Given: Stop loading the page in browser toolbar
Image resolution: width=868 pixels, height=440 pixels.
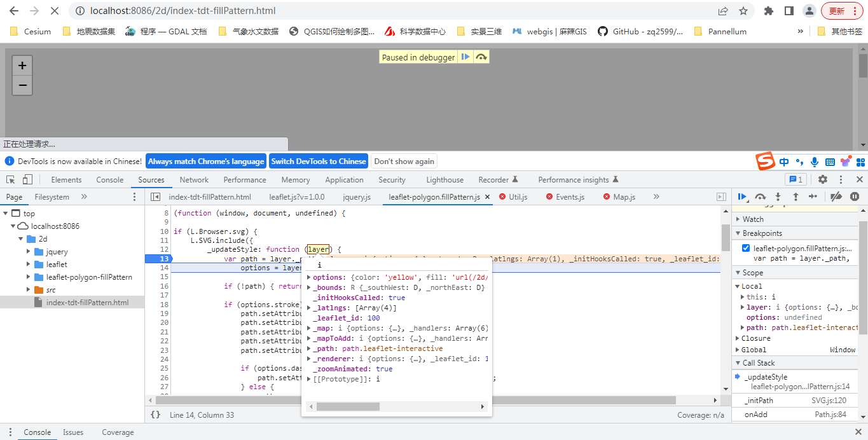Looking at the screenshot, I should [54, 11].
